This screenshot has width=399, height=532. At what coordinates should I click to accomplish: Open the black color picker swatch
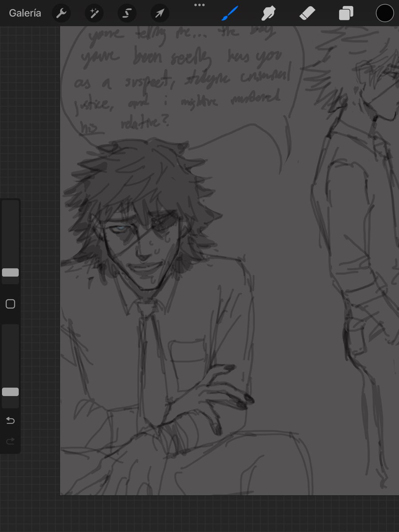point(385,13)
